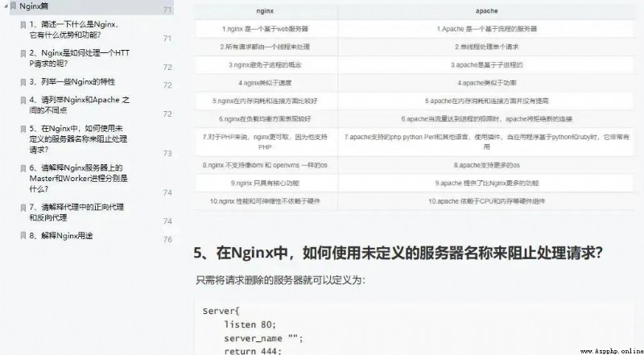Open bookmark 8、解释Nginx用途

61,236
